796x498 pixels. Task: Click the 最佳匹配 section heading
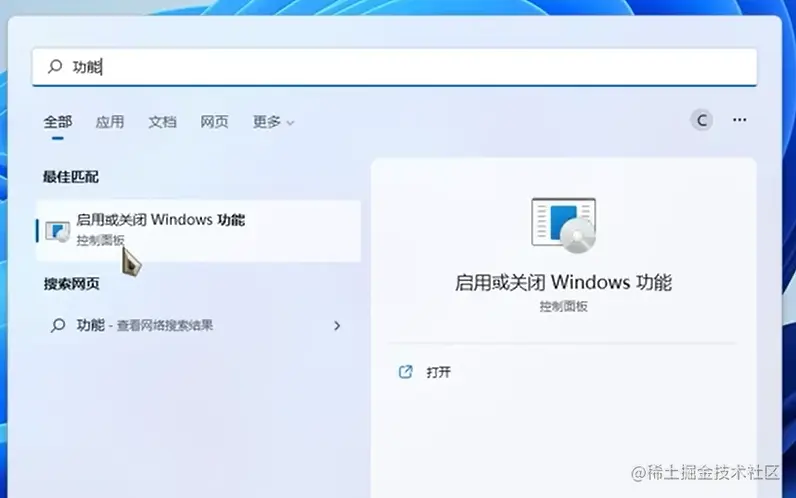coord(71,177)
